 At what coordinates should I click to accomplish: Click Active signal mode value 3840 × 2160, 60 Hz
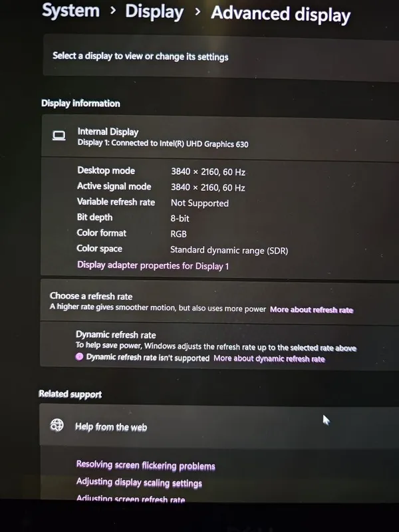pos(207,188)
